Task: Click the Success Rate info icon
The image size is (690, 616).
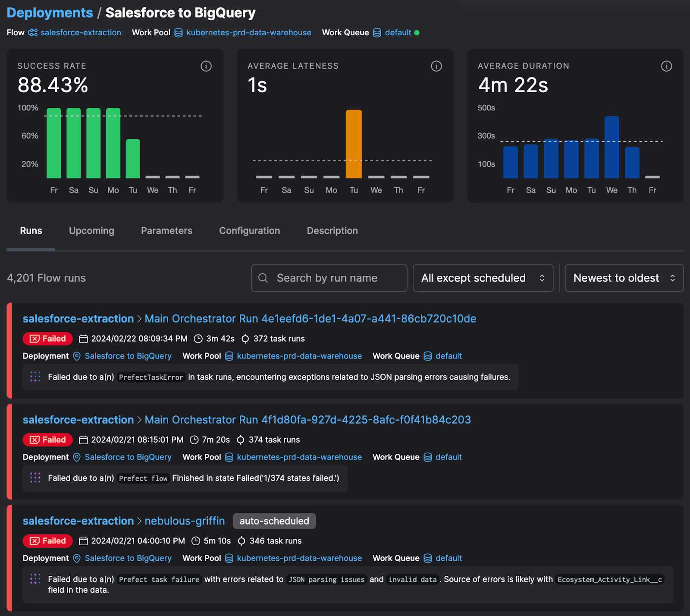Action: [x=206, y=66]
